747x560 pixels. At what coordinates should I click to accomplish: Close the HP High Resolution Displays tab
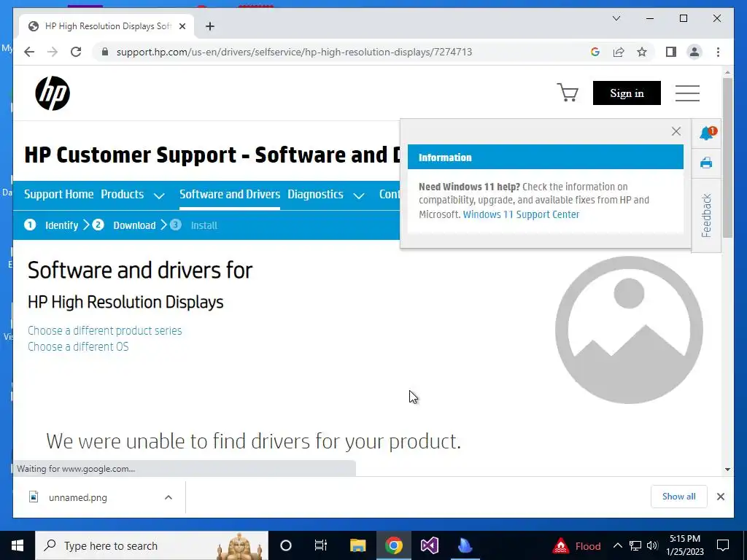click(182, 26)
